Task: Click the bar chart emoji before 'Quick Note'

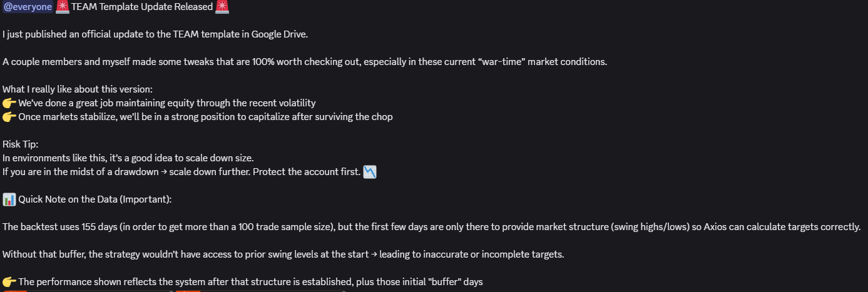Action: (9, 199)
